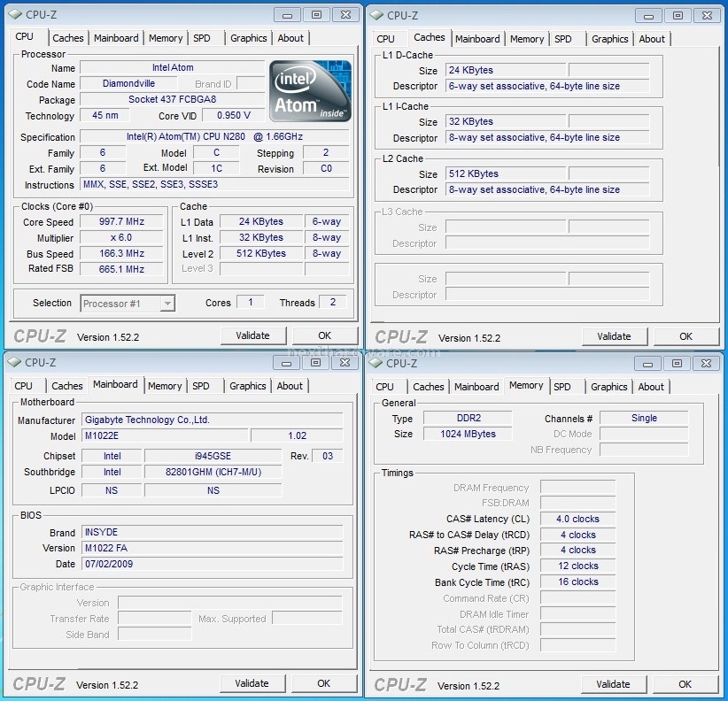Select the 'Diamondville' Code Name value
The width and height of the screenshot is (728, 701).
tap(128, 83)
